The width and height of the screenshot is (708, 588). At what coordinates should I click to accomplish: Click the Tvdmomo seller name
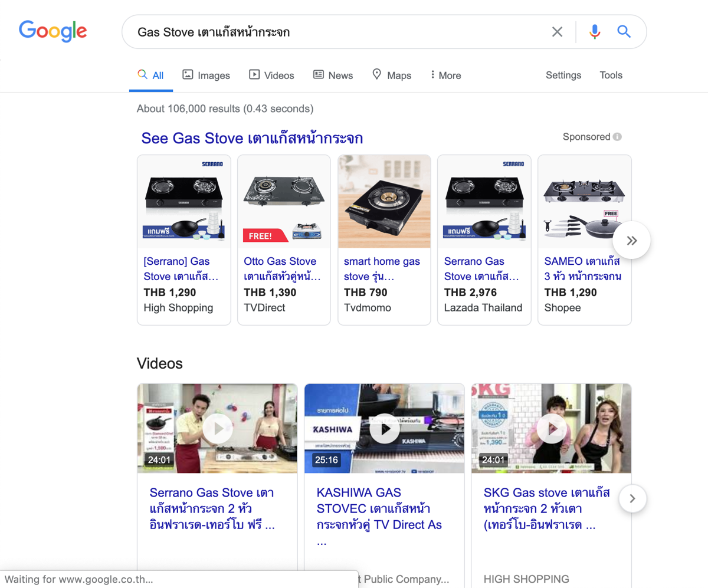[x=368, y=308]
